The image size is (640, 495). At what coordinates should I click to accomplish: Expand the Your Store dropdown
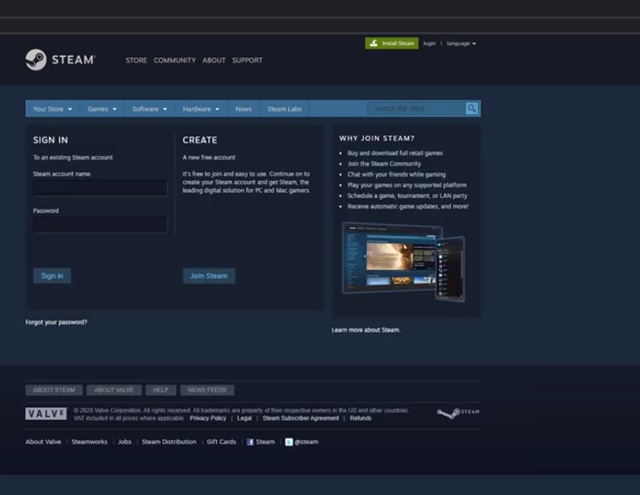[x=53, y=109]
